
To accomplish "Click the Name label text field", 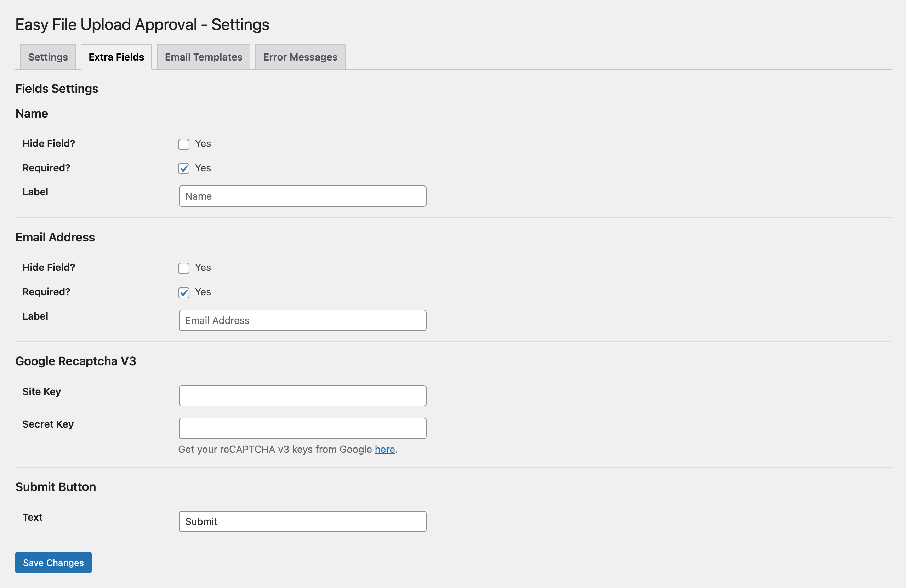I will 302,196.
